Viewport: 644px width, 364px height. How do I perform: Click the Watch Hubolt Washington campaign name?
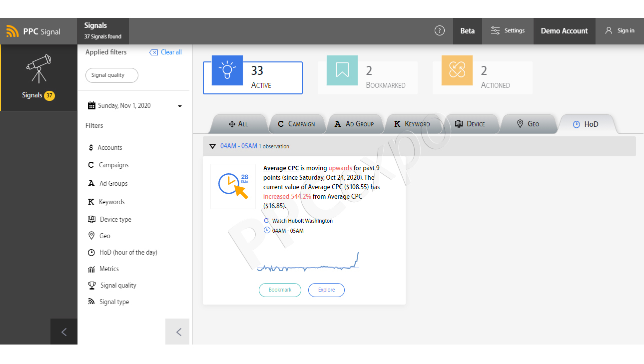pos(302,221)
